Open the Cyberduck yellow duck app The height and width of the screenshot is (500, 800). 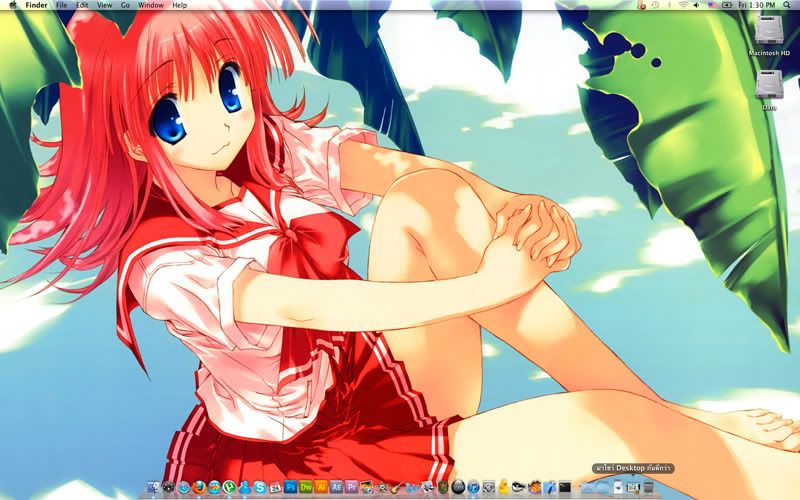coord(504,488)
